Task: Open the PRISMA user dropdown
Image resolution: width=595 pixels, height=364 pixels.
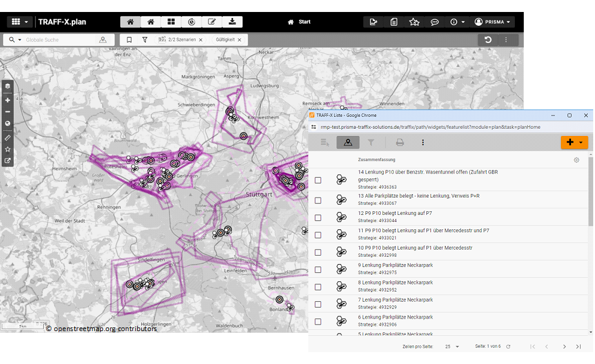Action: point(493,22)
